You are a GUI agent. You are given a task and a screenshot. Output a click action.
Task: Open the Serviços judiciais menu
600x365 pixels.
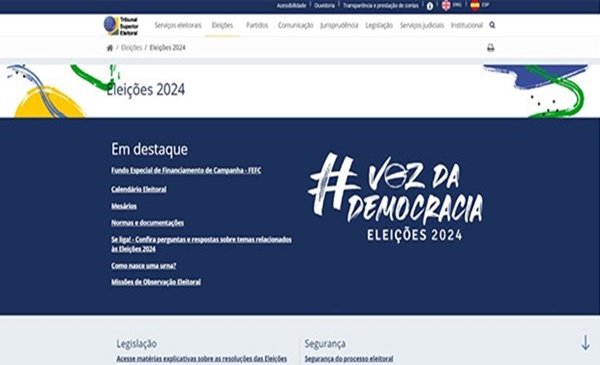[422, 25]
